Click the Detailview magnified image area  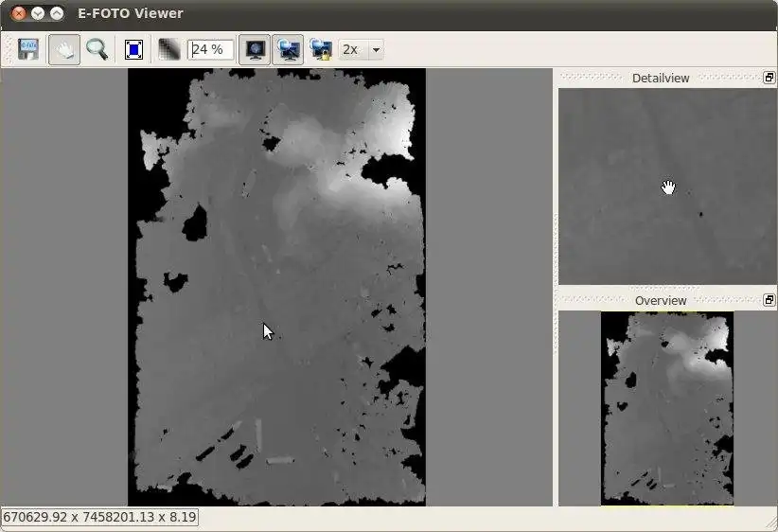pyautogui.click(x=667, y=186)
